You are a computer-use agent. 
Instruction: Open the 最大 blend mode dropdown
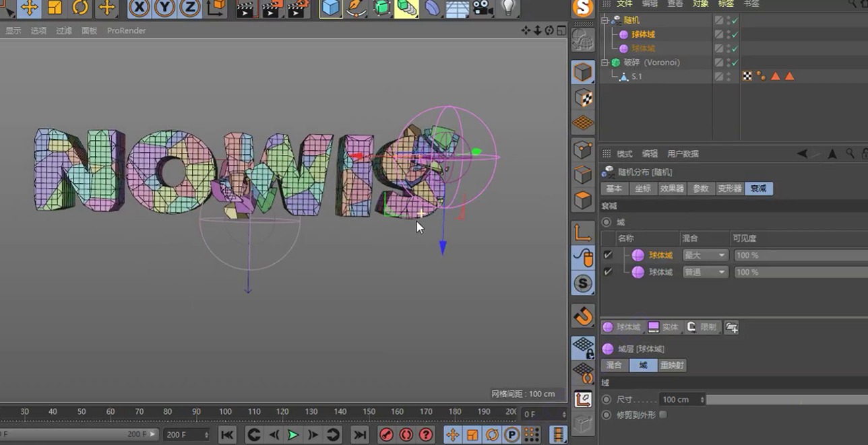pyautogui.click(x=705, y=255)
